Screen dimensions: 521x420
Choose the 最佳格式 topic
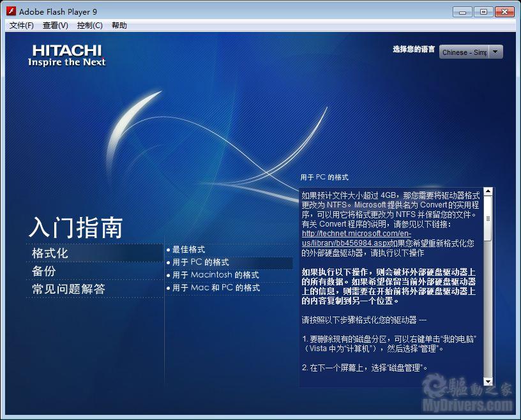[188, 250]
